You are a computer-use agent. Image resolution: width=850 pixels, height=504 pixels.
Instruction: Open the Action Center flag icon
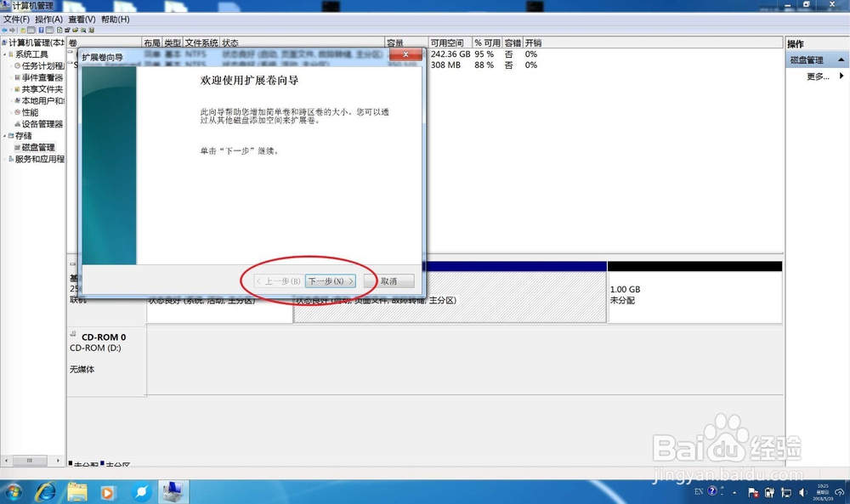pyautogui.click(x=753, y=492)
